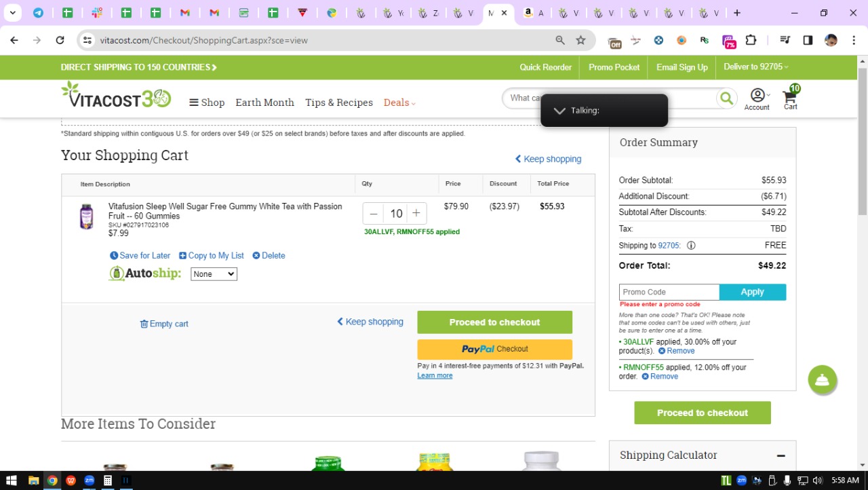
Task: Open the Cart icon with 10 items
Action: pyautogui.click(x=791, y=98)
